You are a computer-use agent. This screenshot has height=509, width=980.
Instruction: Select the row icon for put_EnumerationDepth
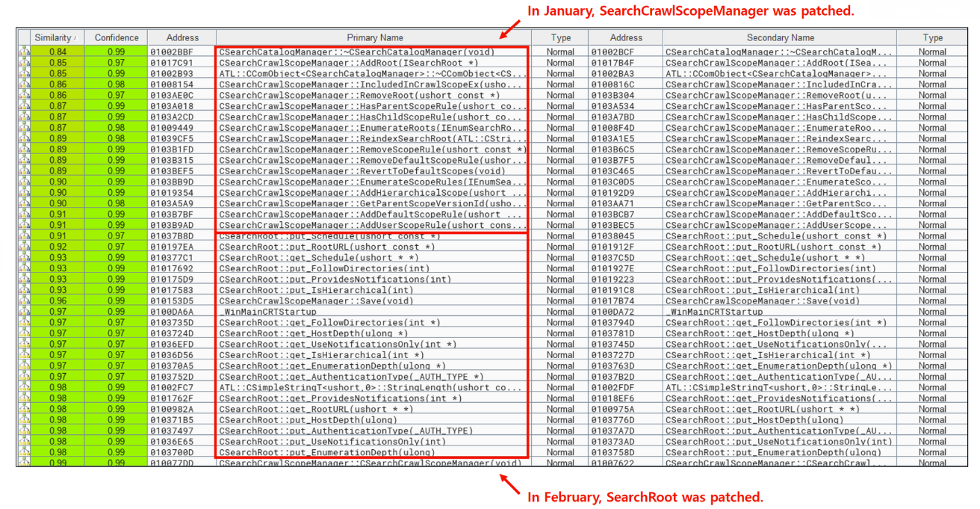pyautogui.click(x=23, y=452)
